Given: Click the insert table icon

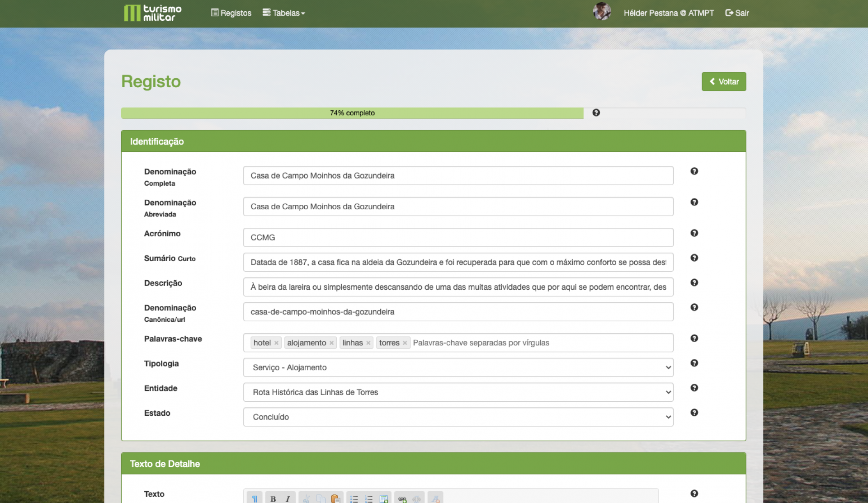Looking at the screenshot, I should tap(384, 498).
